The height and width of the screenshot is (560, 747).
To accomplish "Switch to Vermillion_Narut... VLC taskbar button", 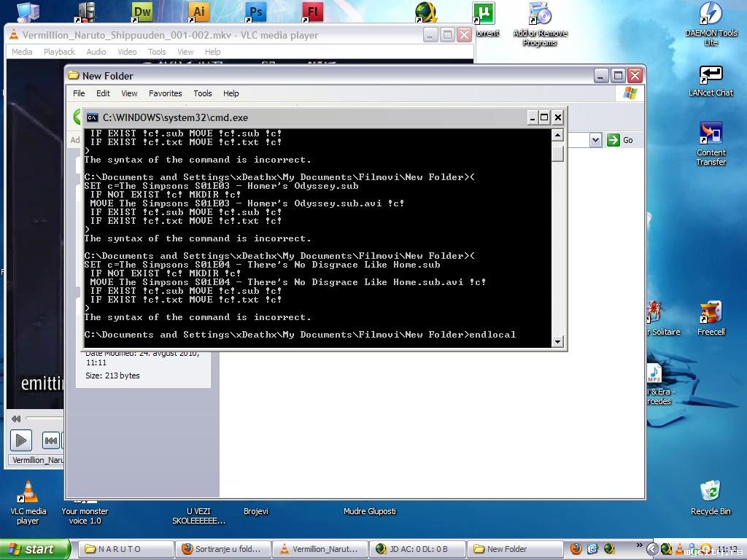I will coord(320,549).
